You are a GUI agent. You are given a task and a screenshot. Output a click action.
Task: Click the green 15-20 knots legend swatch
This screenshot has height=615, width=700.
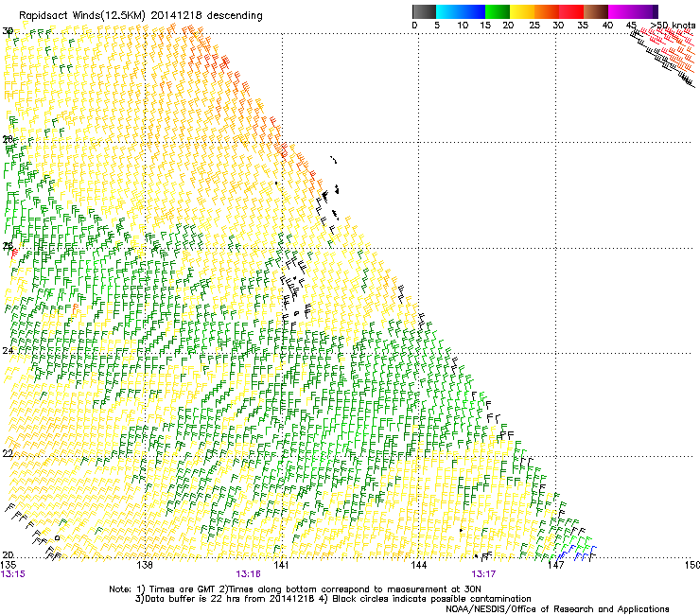tap(498, 11)
